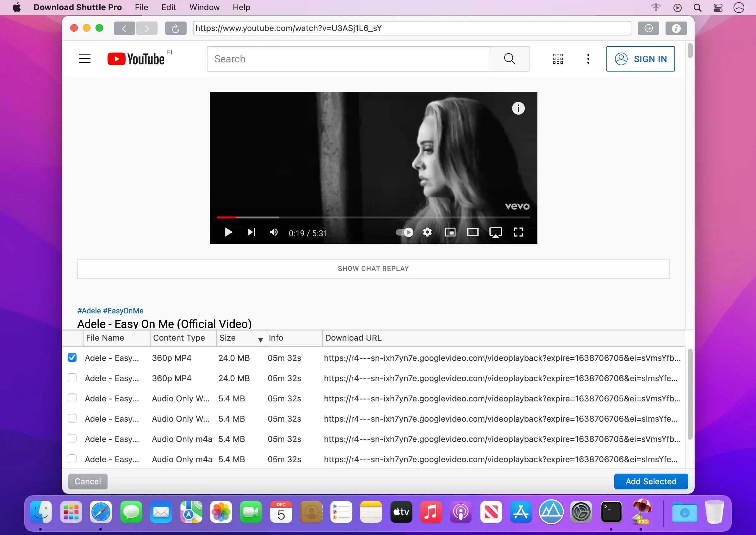The height and width of the screenshot is (535, 756).
Task: Click the Info column header
Action: point(294,338)
